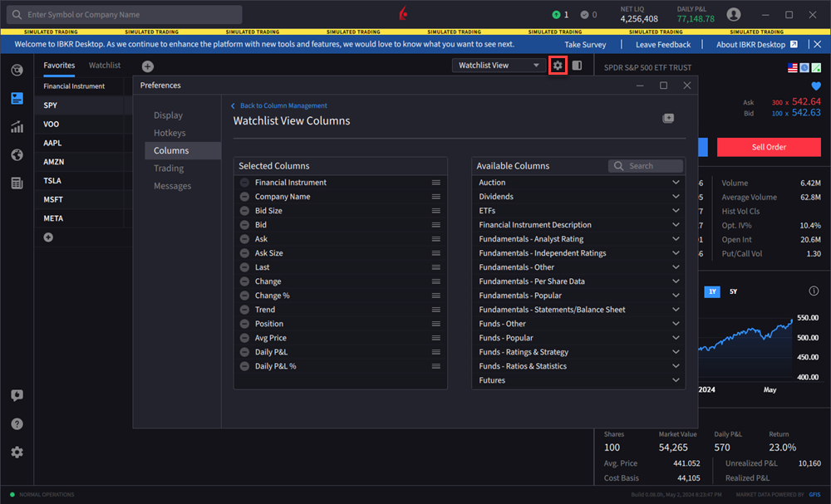Click the add-column icon in Watchlist View Columns

(x=668, y=119)
